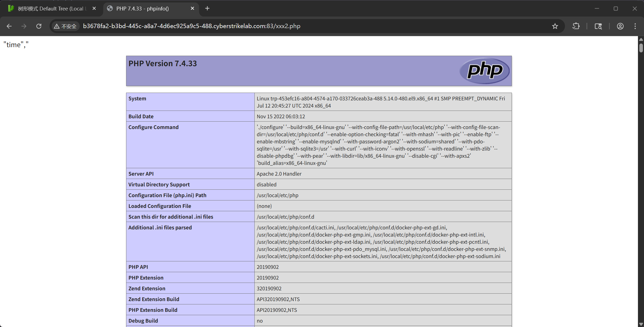Click the forward navigation arrow
This screenshot has height=327, width=644.
[24, 26]
